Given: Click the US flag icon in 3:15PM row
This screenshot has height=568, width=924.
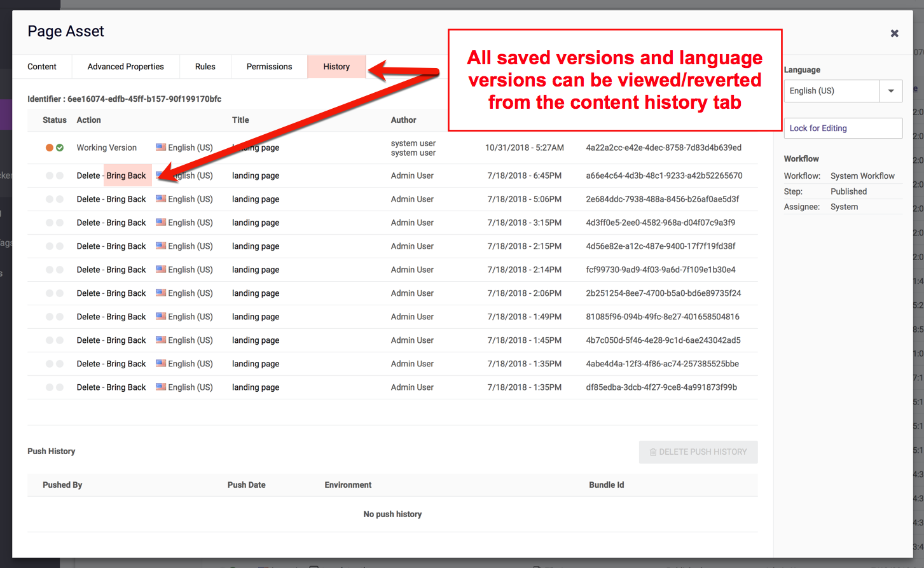Looking at the screenshot, I should pyautogui.click(x=161, y=222).
